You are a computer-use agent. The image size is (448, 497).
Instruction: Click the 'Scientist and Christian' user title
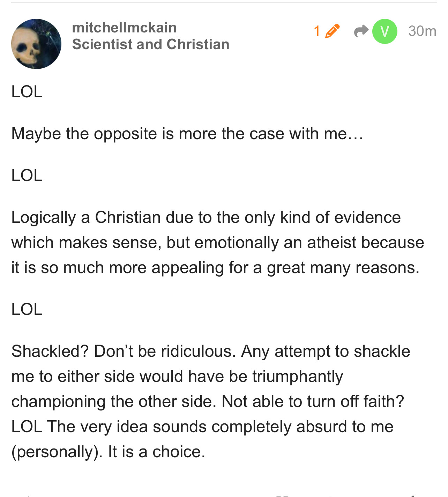click(150, 44)
